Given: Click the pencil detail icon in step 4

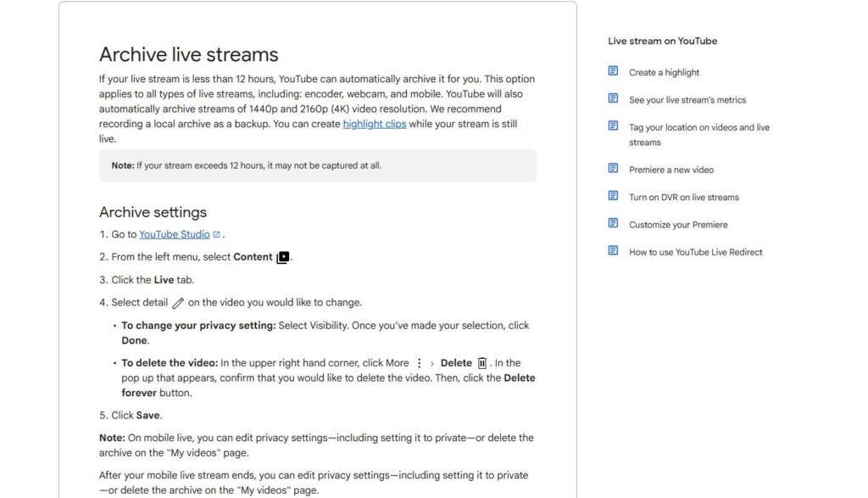Looking at the screenshot, I should [178, 303].
